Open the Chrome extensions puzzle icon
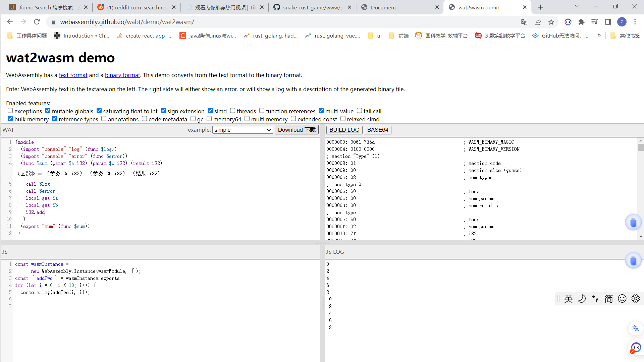Screen dimensions: 644x362 [581, 22]
